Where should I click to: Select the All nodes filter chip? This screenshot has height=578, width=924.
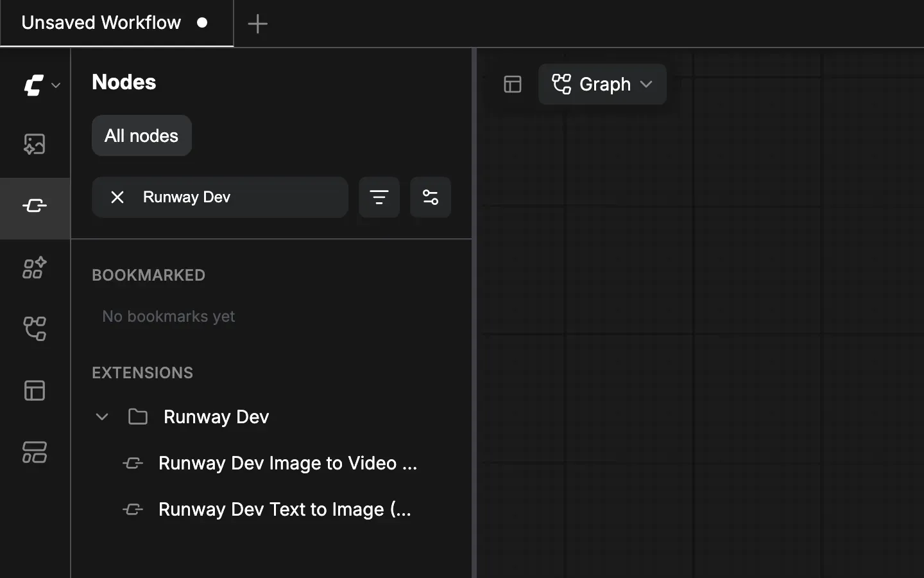click(142, 136)
